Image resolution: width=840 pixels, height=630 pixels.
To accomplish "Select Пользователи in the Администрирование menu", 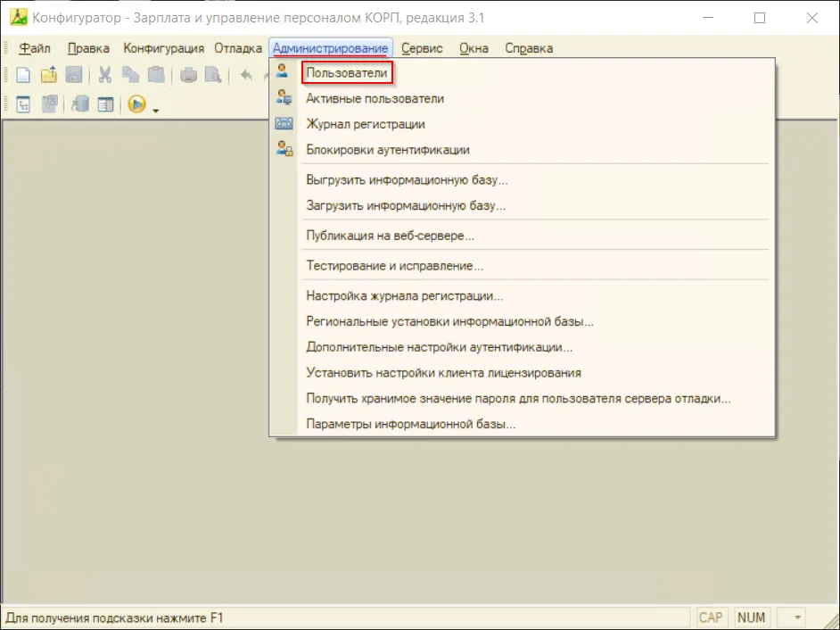I will pos(347,73).
